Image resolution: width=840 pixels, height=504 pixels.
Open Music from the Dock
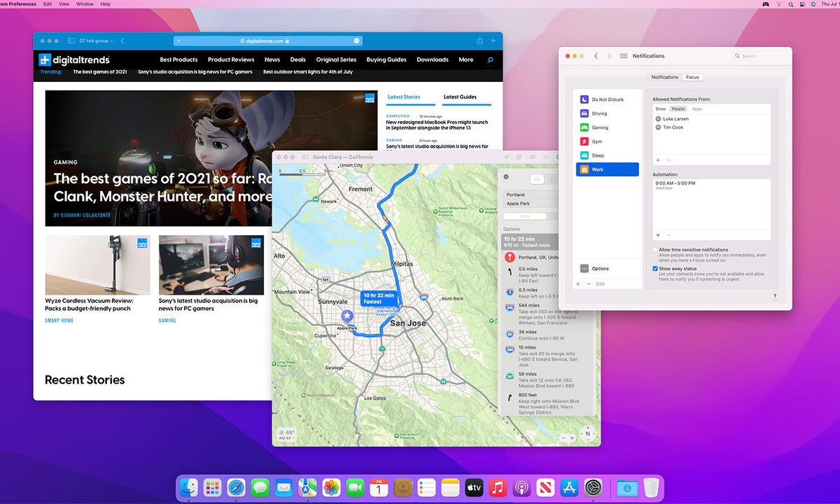498,487
